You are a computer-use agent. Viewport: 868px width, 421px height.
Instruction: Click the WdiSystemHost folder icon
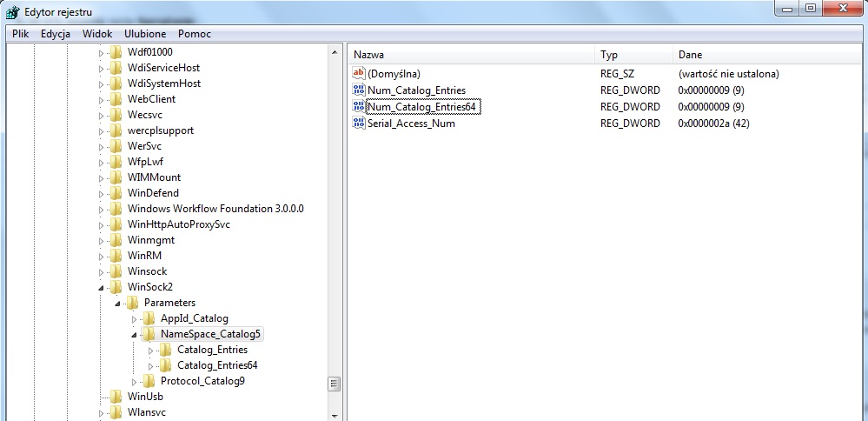pyautogui.click(x=116, y=84)
